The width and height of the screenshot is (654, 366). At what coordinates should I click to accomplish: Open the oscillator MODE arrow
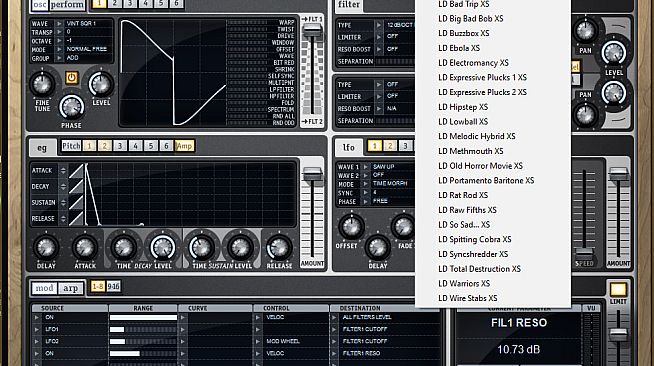coord(59,50)
